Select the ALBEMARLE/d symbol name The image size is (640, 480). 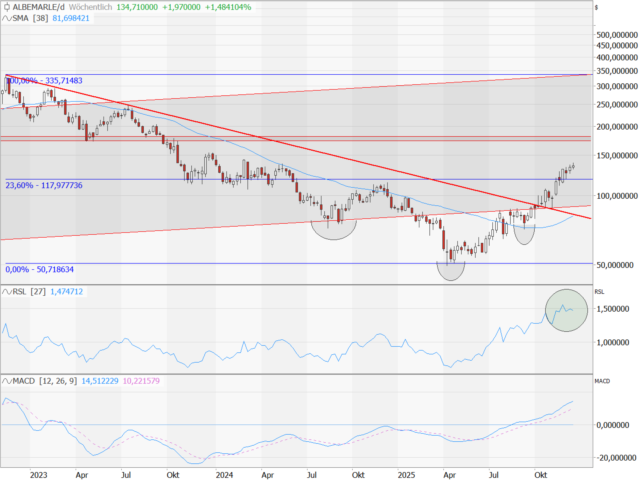coord(38,7)
